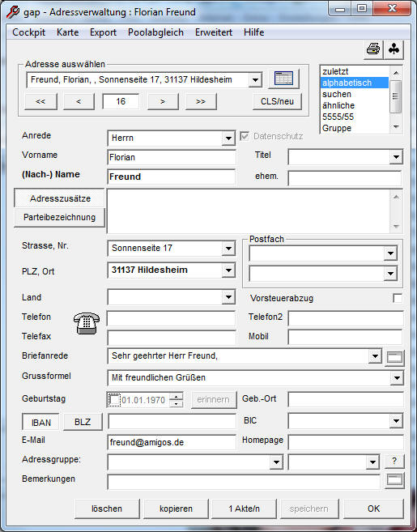
Task: Enable the Vorsteuerabzug checkbox
Action: point(398,298)
